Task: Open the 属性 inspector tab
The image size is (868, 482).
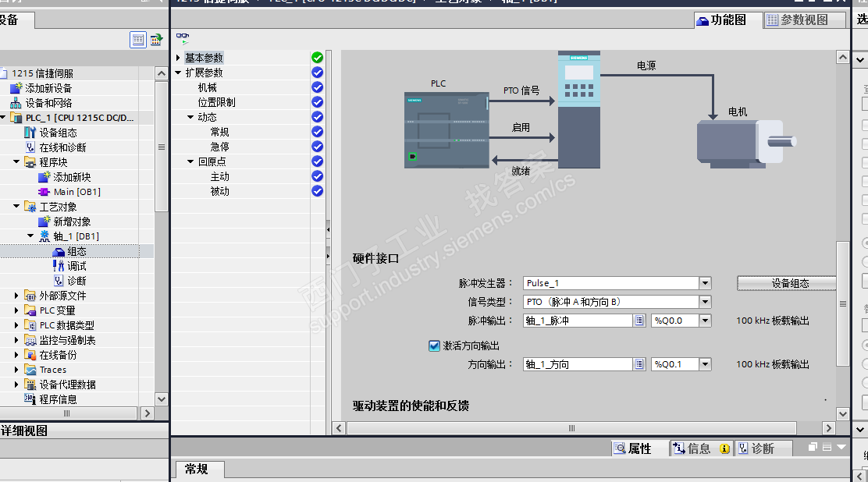Action: [x=639, y=448]
